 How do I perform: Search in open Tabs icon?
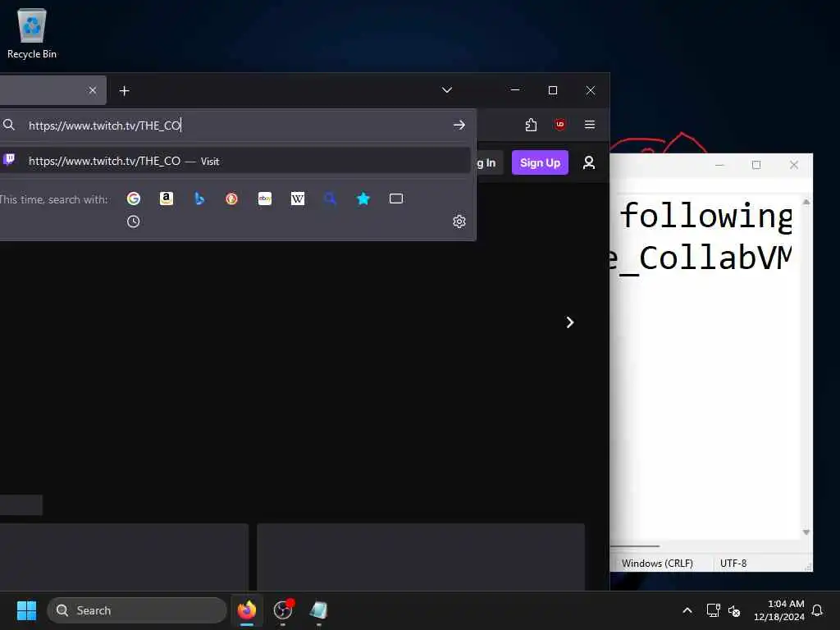click(x=396, y=199)
